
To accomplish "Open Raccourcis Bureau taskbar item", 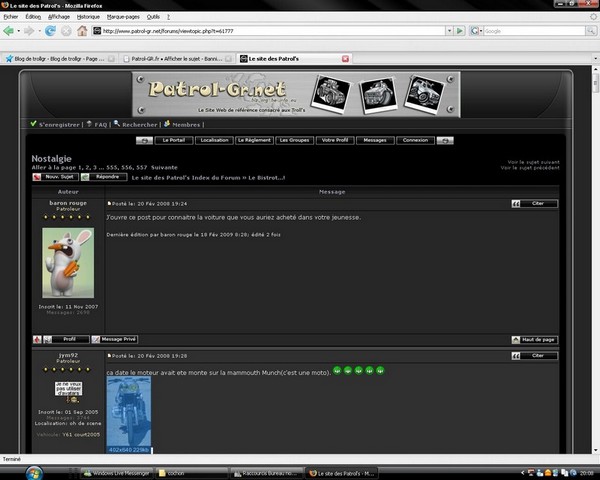I will click(267, 473).
